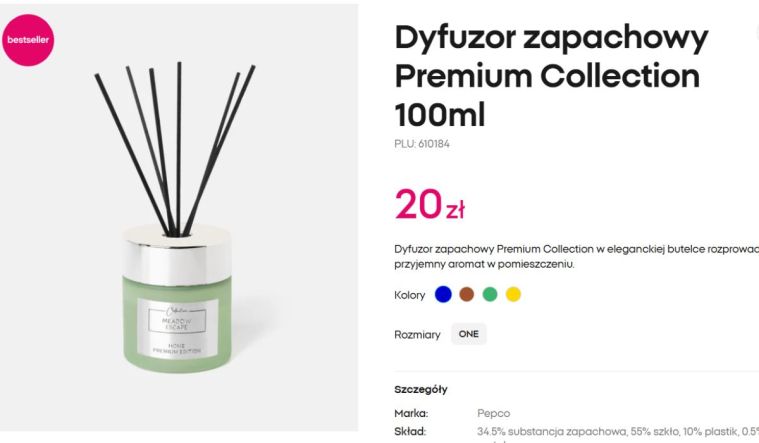
Task: Click the PLU: 610184 product code
Action: [x=422, y=144]
